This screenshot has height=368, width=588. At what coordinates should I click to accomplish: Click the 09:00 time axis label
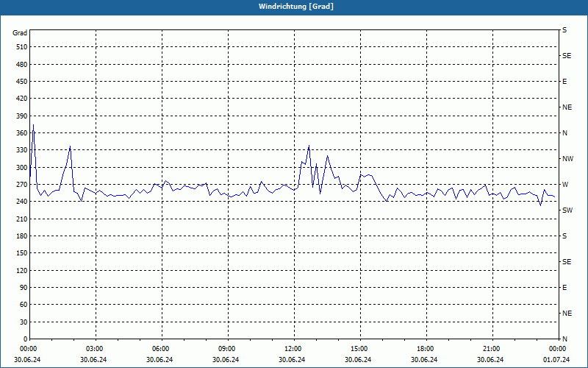[227, 348]
